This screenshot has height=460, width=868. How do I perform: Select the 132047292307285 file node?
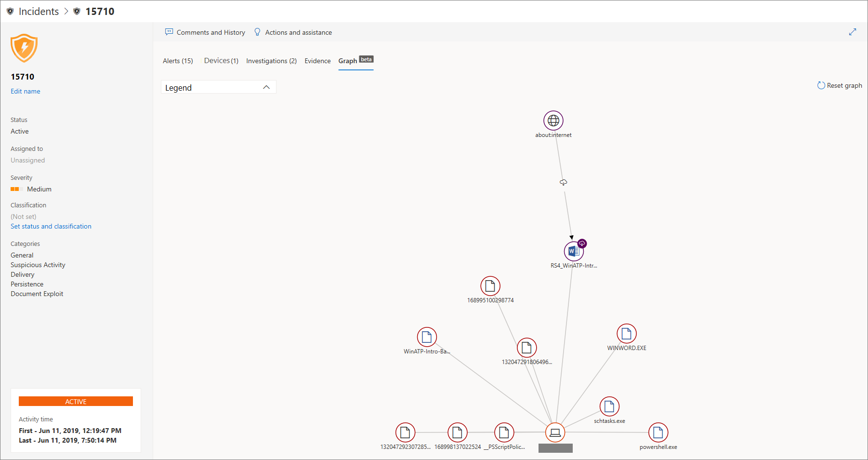point(405,433)
